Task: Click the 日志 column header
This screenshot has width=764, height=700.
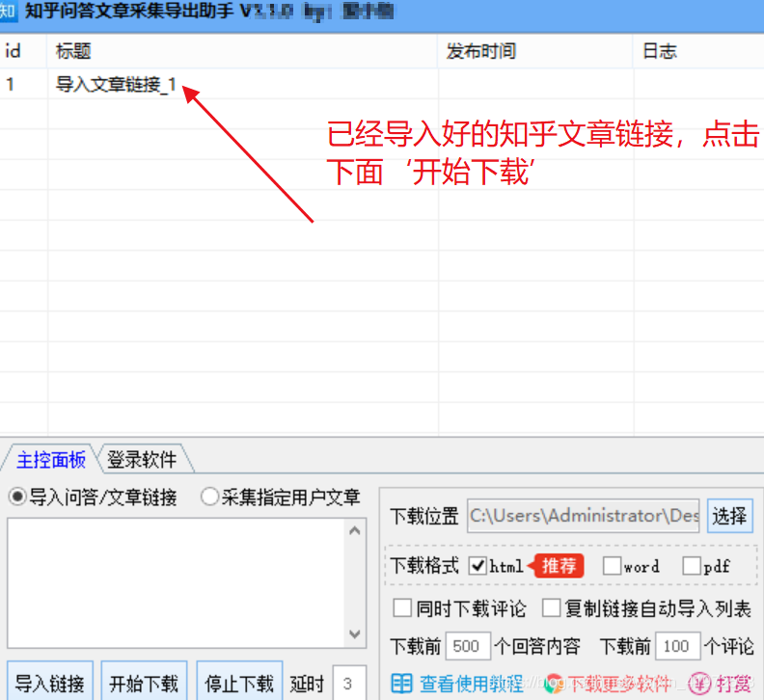Action: point(698,51)
